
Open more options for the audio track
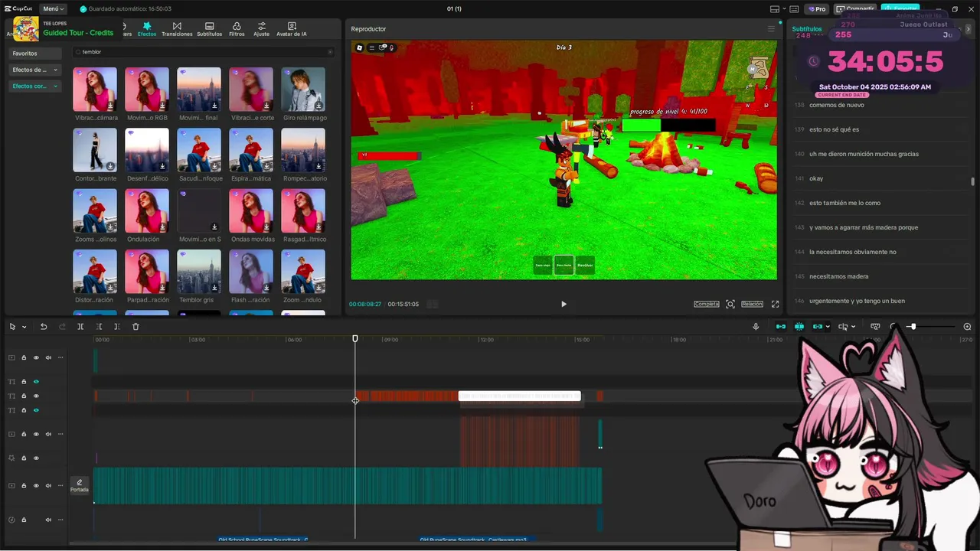click(60, 520)
